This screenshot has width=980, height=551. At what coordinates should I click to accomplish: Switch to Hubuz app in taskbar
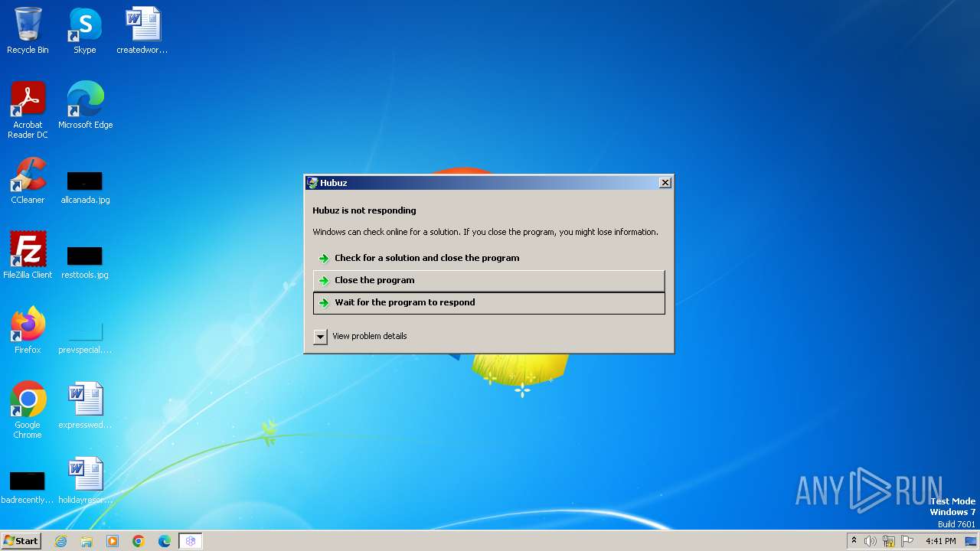coord(191,541)
